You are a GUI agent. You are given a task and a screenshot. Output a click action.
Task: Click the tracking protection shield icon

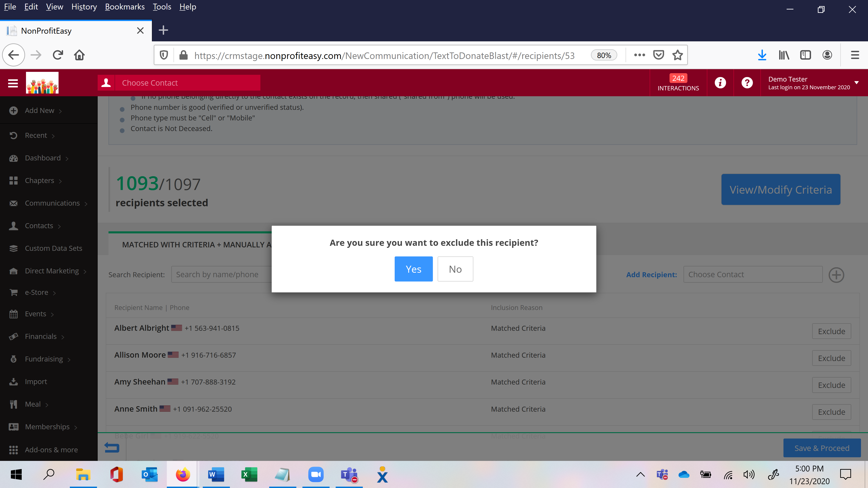164,55
